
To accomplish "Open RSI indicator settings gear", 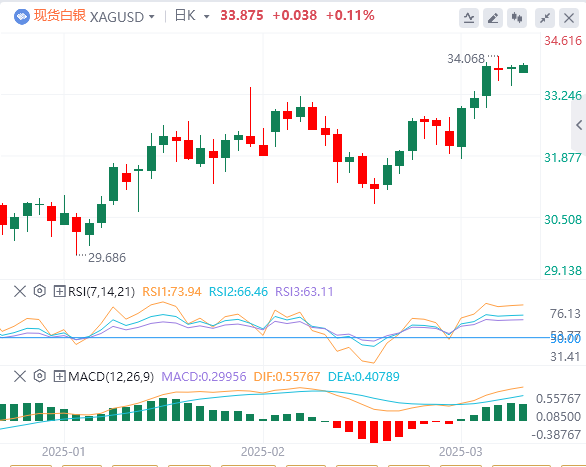I will (40, 291).
